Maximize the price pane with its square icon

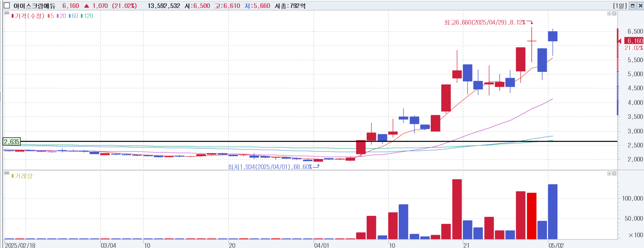click(609, 14)
